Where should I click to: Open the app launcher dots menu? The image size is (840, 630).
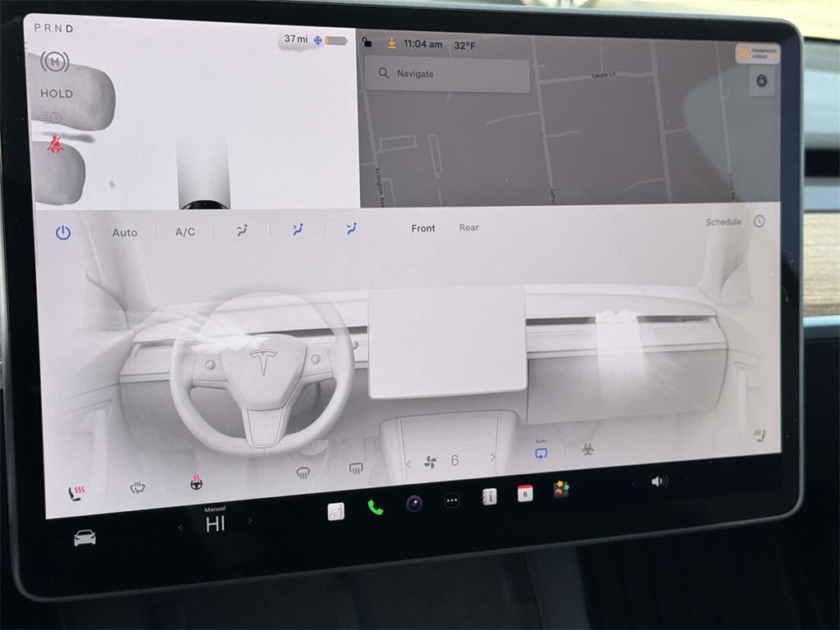click(x=451, y=501)
